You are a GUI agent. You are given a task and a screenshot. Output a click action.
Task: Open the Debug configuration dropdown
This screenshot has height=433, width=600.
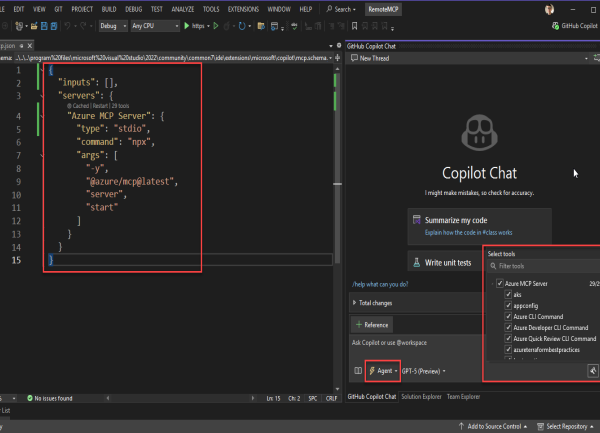point(113,26)
